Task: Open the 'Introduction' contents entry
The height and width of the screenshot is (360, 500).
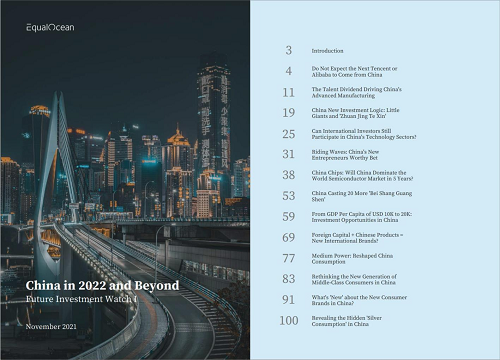Action: click(327, 51)
